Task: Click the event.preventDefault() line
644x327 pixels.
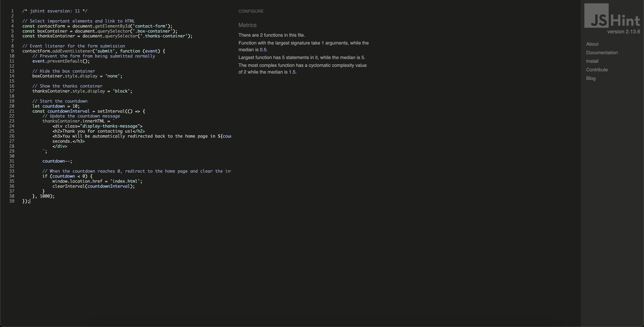Action: pos(61,61)
